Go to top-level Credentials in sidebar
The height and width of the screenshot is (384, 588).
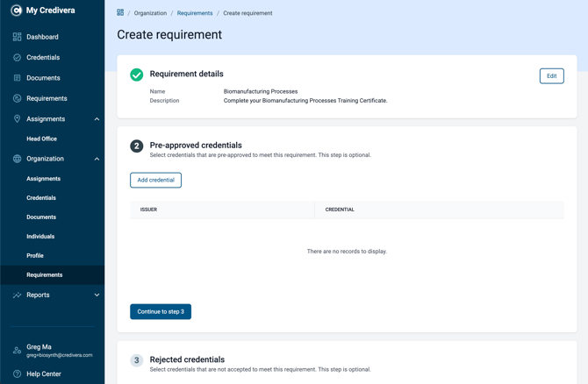click(x=43, y=57)
